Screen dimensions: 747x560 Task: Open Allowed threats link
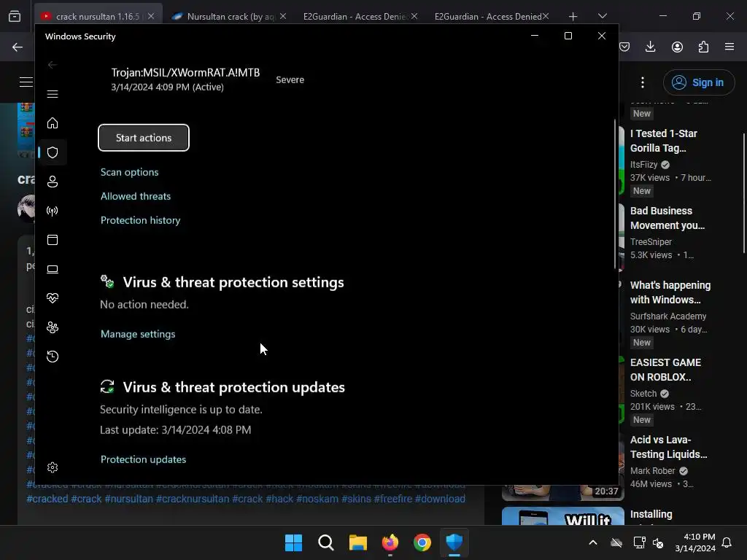pos(135,196)
